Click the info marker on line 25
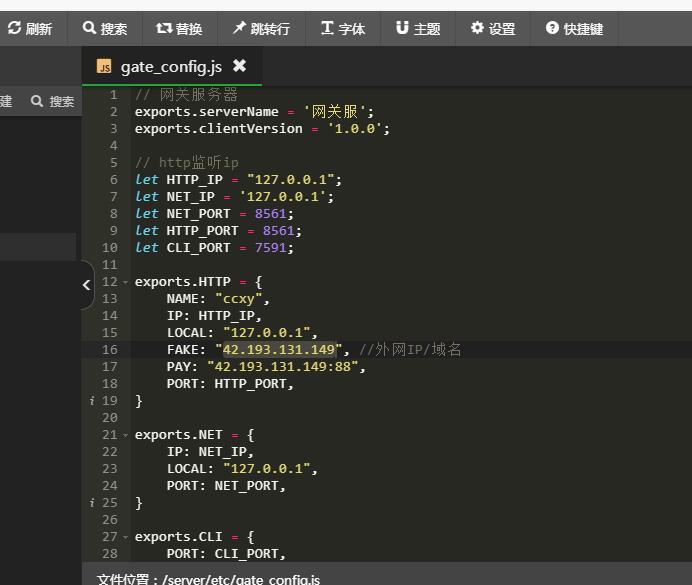The width and height of the screenshot is (692, 585). point(92,503)
